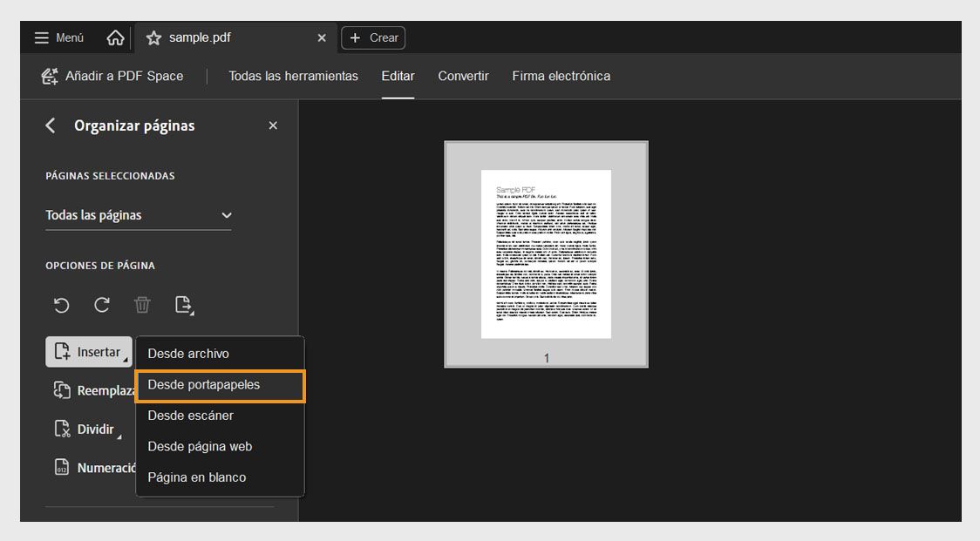Select the page 1 thumbnail
This screenshot has height=541, width=980.
point(546,254)
